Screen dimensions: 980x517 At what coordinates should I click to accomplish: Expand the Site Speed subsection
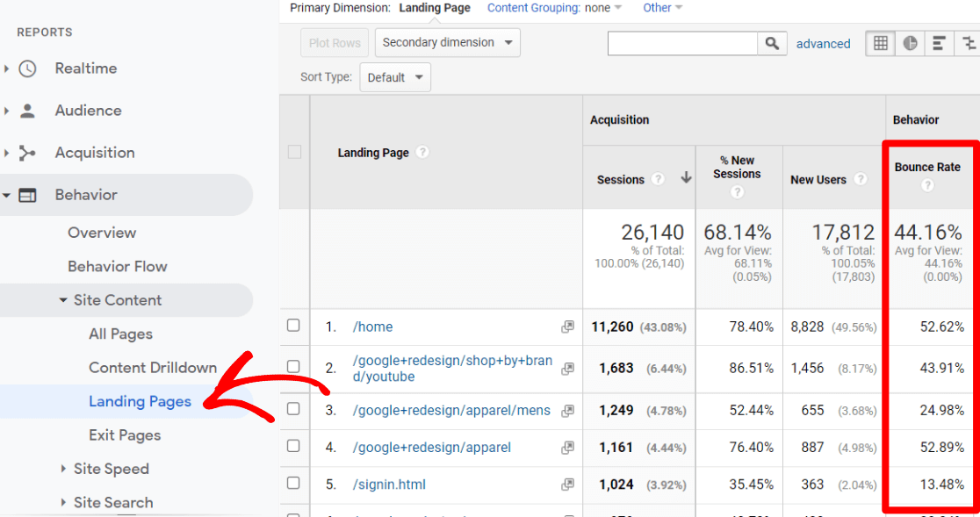(x=63, y=469)
